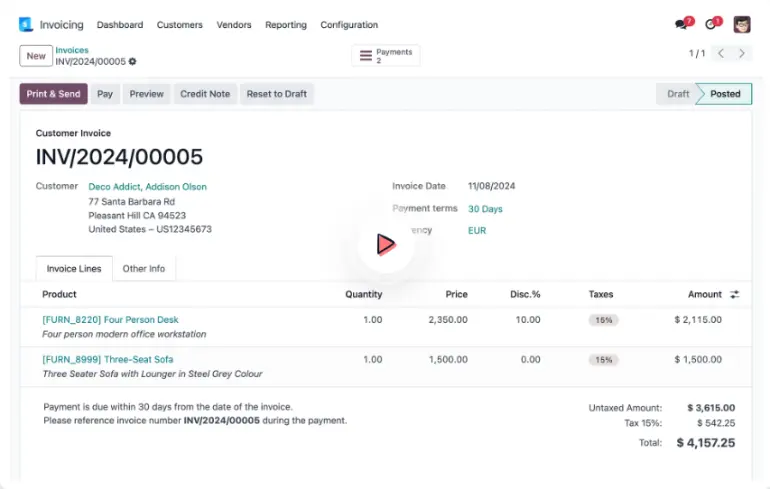Click the Invoicing app logo icon
770x489 pixels.
pyautogui.click(x=26, y=24)
